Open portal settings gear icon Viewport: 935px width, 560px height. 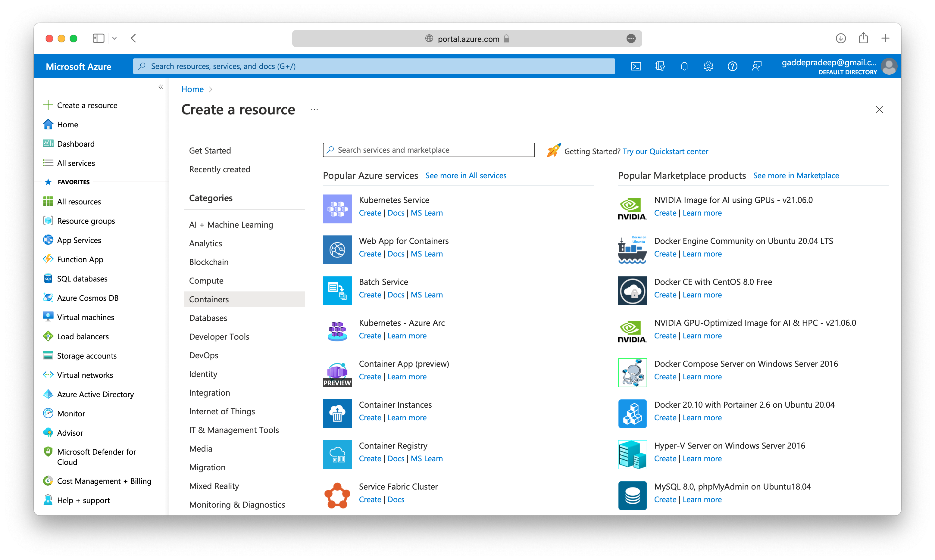[708, 67]
